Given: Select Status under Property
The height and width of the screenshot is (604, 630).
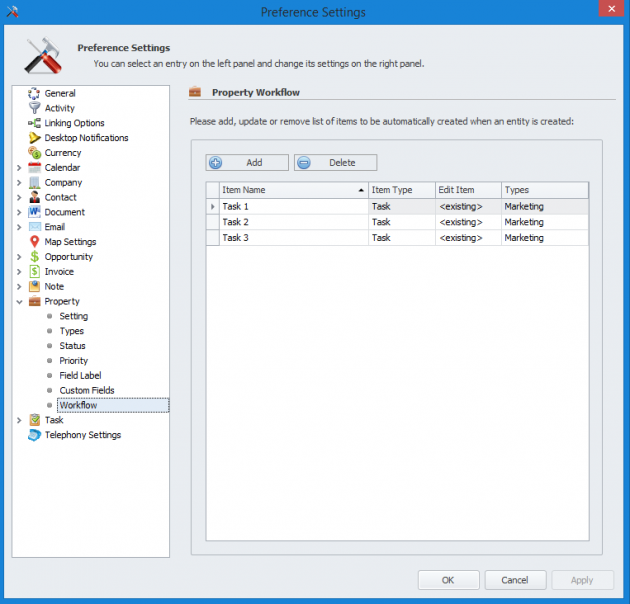Looking at the screenshot, I should coord(72,346).
